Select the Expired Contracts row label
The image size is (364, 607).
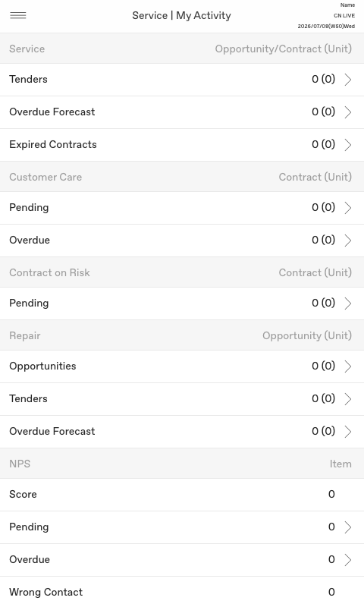coord(53,144)
